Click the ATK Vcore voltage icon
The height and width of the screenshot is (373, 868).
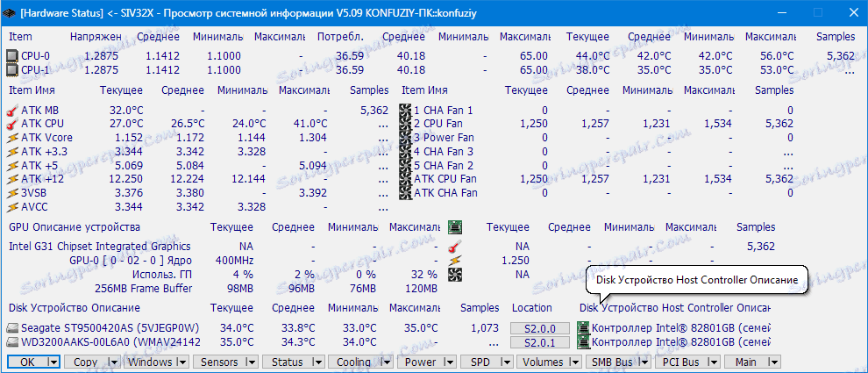11,138
